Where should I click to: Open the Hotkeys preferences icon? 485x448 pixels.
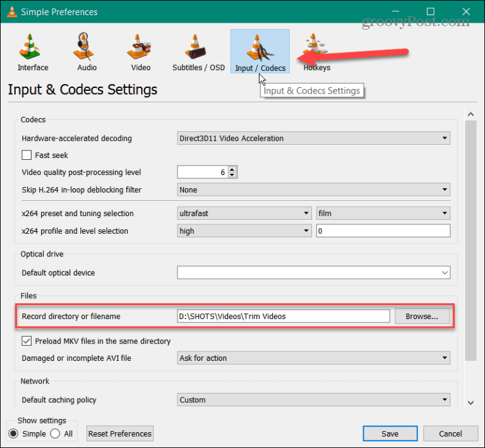[x=317, y=52]
